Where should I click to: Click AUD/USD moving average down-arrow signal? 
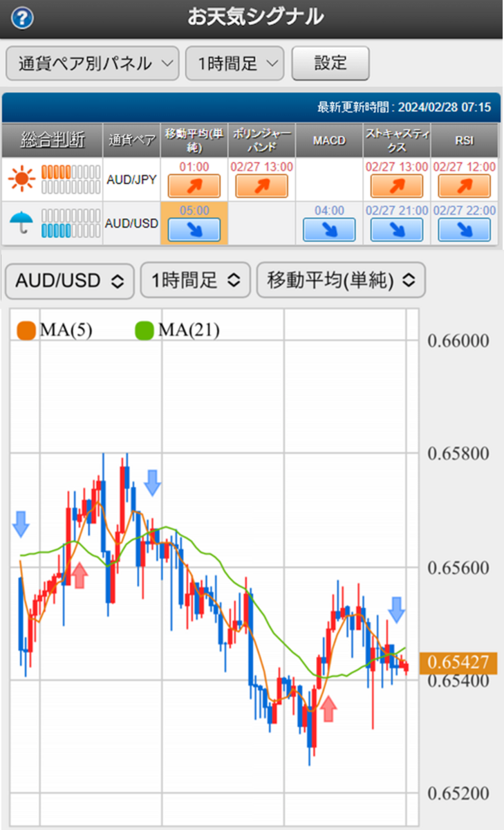194,230
